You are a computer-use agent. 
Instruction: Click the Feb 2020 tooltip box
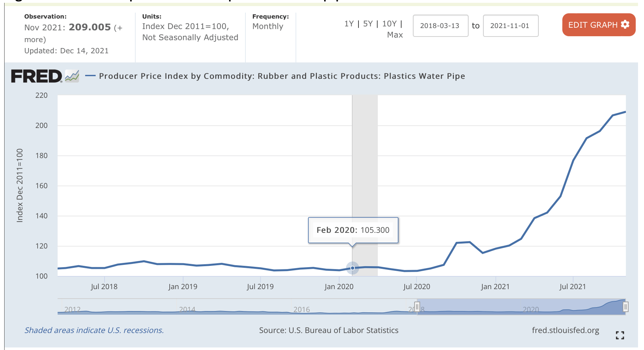coord(353,230)
